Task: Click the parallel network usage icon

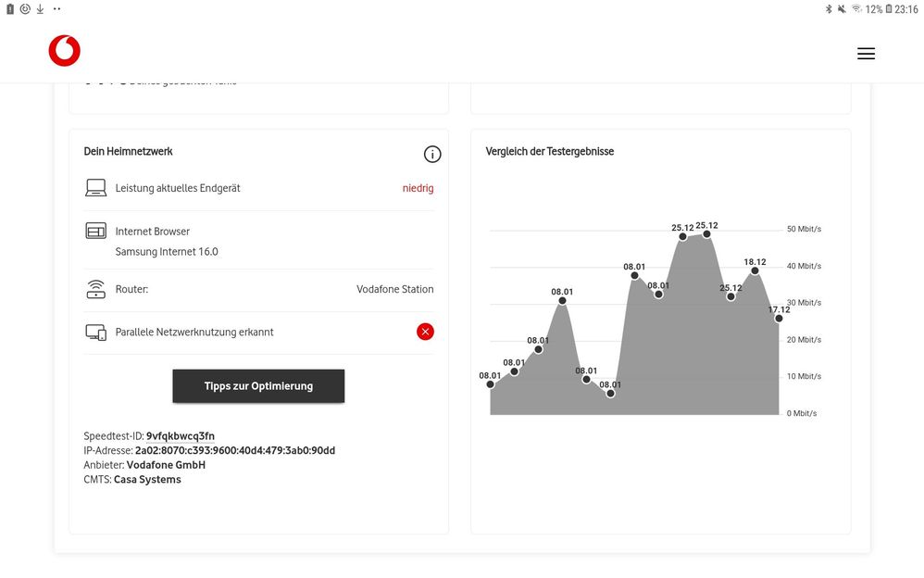Action: (x=96, y=332)
